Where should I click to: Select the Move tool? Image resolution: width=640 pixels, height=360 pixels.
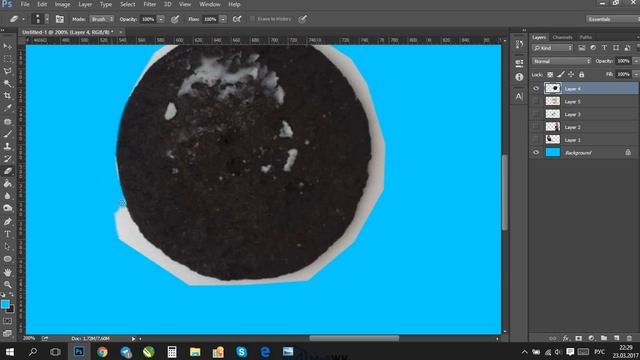click(7, 47)
